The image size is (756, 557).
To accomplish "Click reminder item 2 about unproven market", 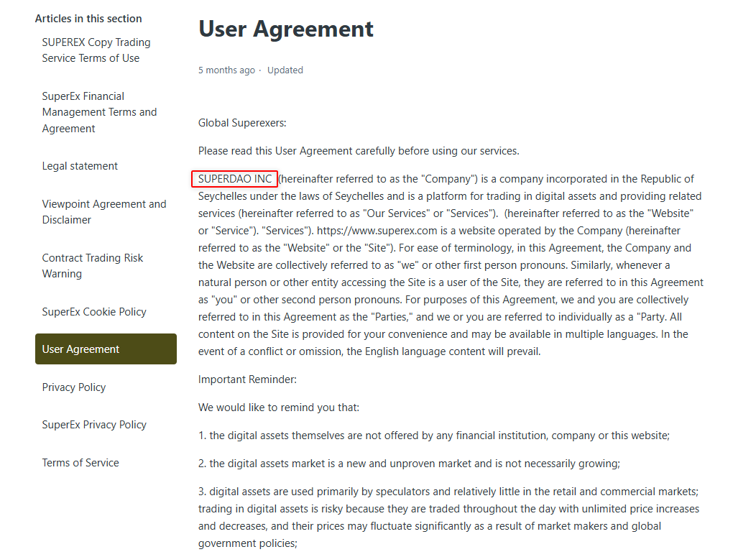I will pyautogui.click(x=410, y=464).
